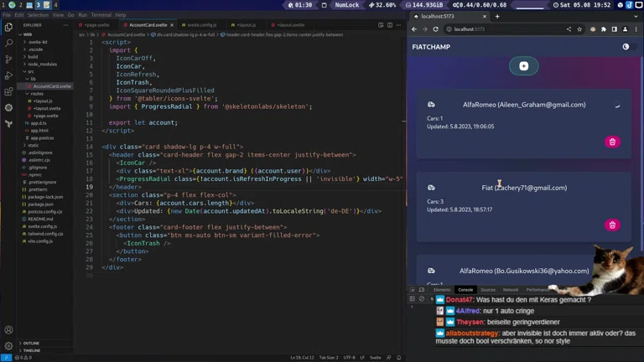Expand the node_modules folder
The image size is (644, 362).
pyautogui.click(x=42, y=64)
